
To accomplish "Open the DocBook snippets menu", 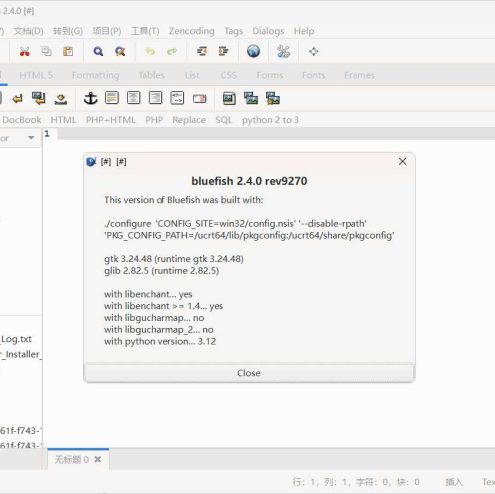I will coord(22,120).
